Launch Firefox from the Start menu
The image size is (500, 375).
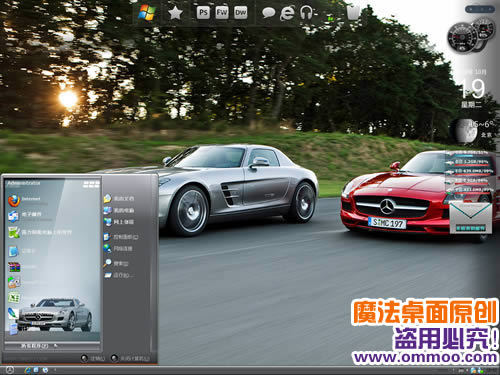point(28,200)
